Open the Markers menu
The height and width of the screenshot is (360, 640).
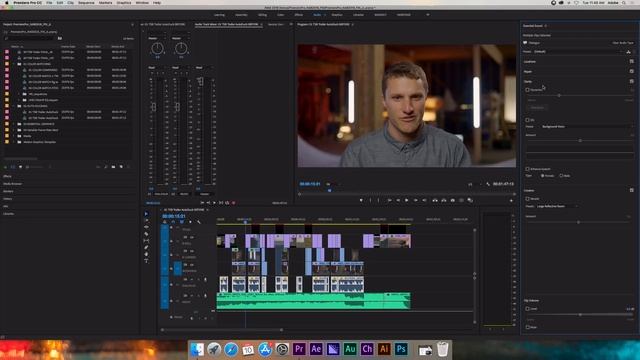[105, 2]
